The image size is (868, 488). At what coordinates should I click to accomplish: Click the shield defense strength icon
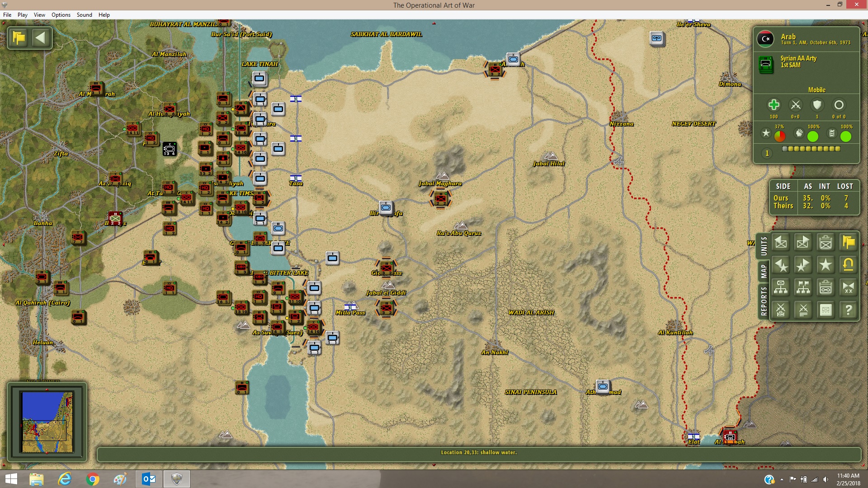(x=817, y=105)
